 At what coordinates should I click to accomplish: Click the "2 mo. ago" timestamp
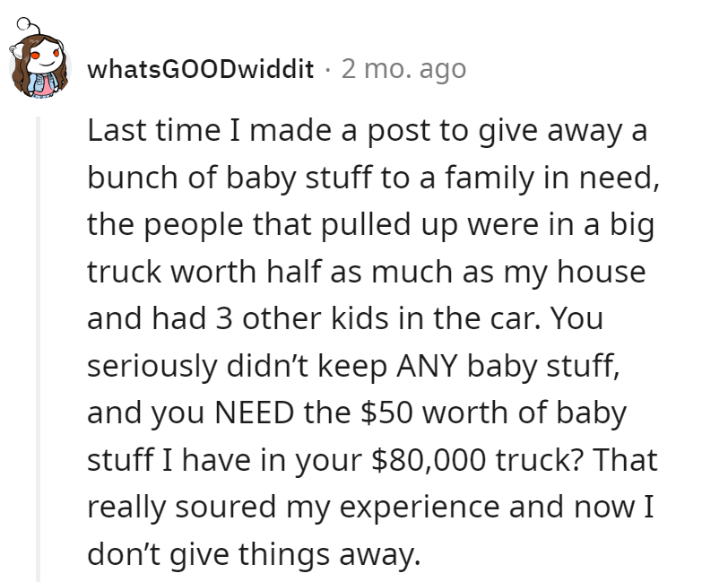[403, 69]
